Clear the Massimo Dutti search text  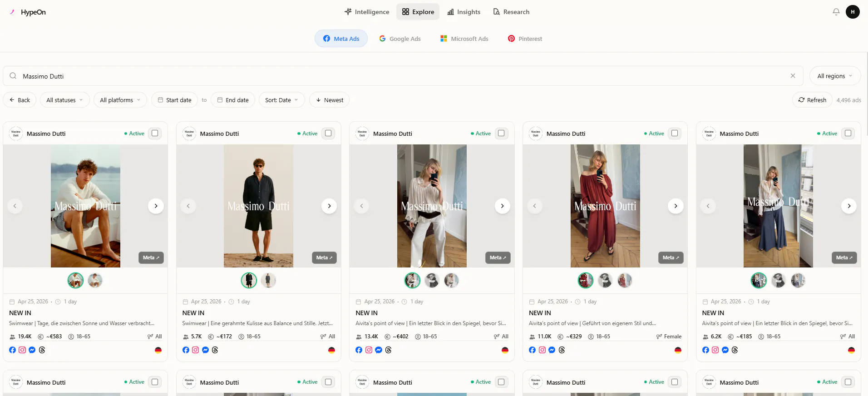point(793,76)
